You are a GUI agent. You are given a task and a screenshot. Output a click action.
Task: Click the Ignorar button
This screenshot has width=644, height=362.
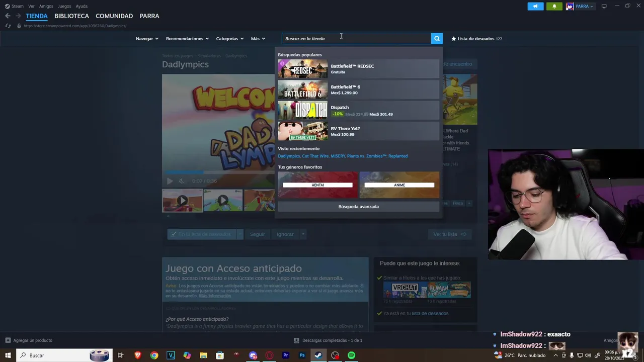click(x=285, y=234)
